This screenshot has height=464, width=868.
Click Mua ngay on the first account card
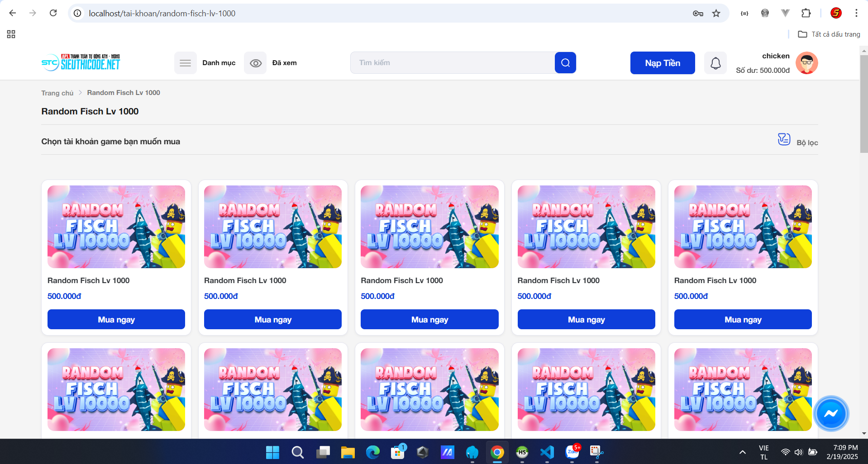(x=116, y=319)
